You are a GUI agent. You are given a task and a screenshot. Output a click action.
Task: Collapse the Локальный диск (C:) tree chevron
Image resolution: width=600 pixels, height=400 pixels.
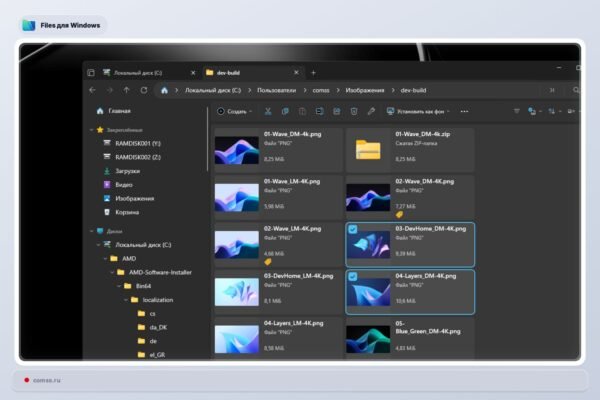(98, 245)
